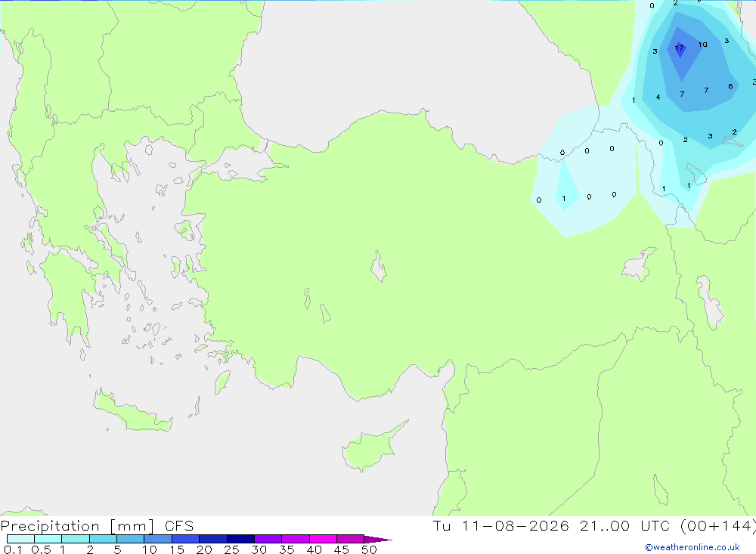
Task: Click the 10–15 mm blue legend swatch
Action: (x=158, y=539)
